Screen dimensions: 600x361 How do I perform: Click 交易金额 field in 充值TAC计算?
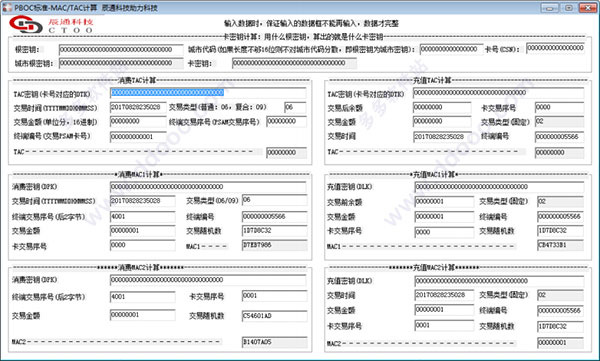coord(442,122)
